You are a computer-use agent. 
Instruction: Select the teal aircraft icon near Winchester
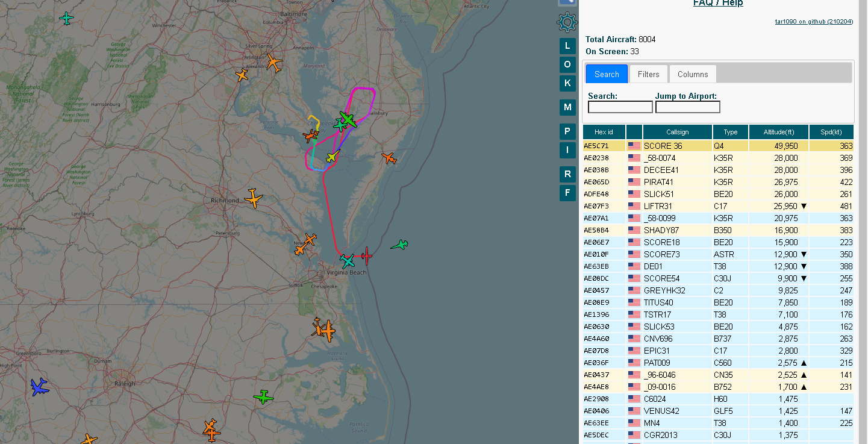point(66,18)
